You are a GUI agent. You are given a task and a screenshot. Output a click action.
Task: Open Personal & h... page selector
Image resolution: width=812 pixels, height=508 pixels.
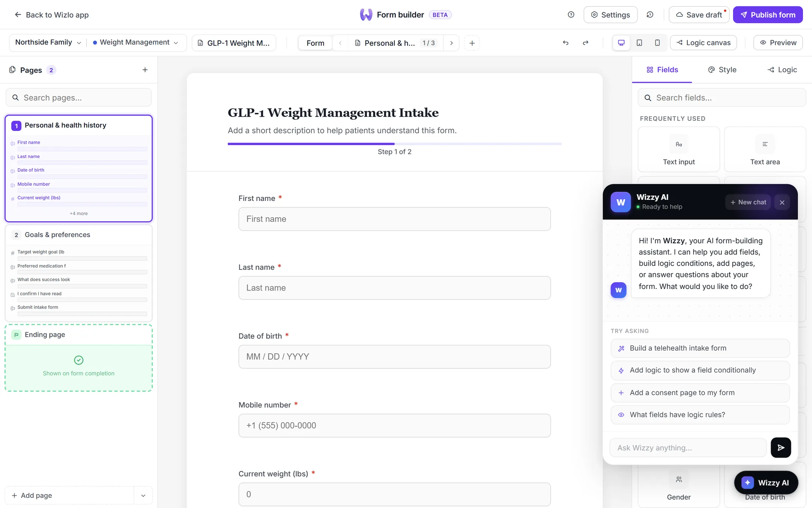tap(395, 43)
